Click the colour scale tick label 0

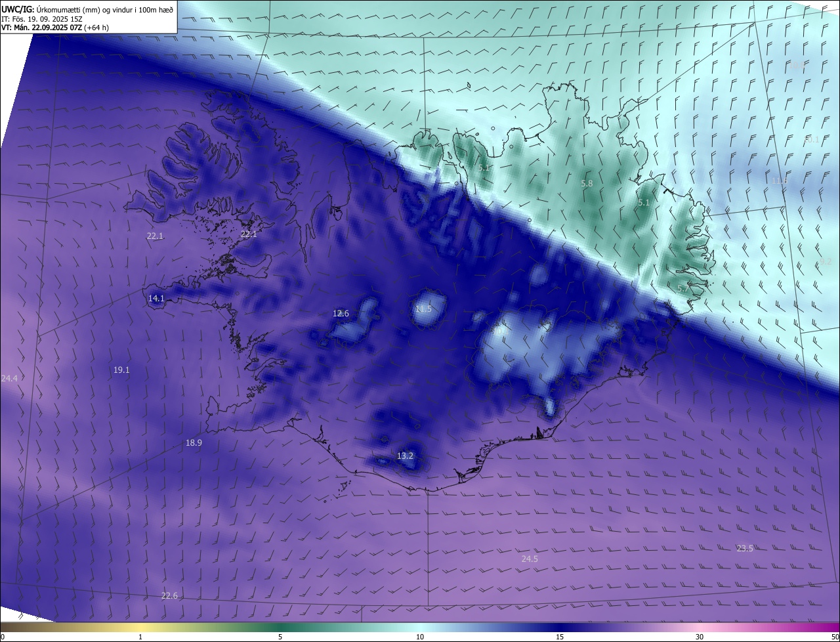[3, 637]
